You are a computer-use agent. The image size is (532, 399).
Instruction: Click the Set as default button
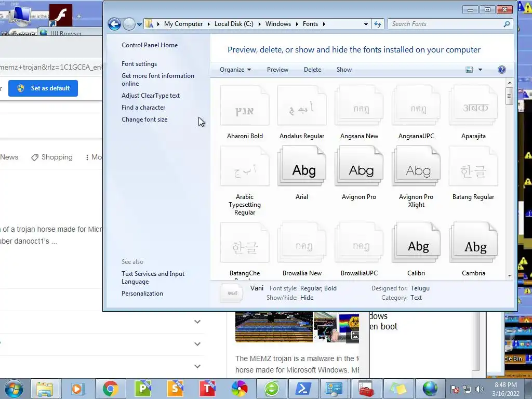pyautogui.click(x=43, y=88)
